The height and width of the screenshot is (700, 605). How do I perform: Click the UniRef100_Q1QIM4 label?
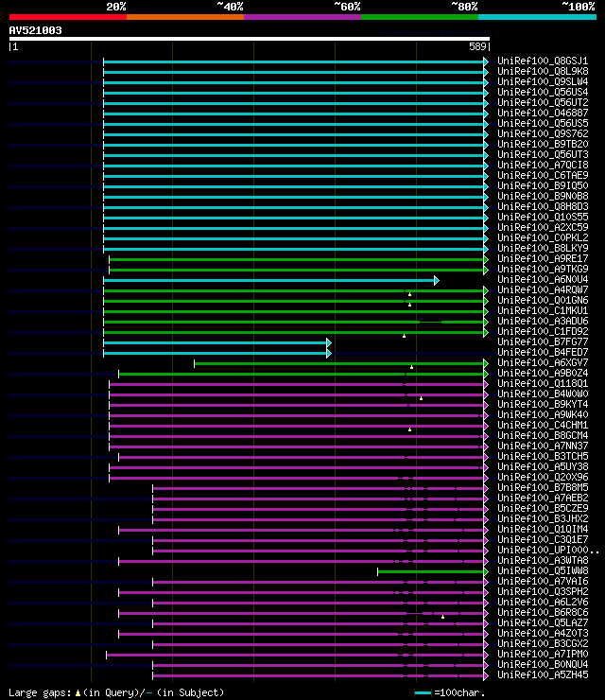[x=543, y=529]
